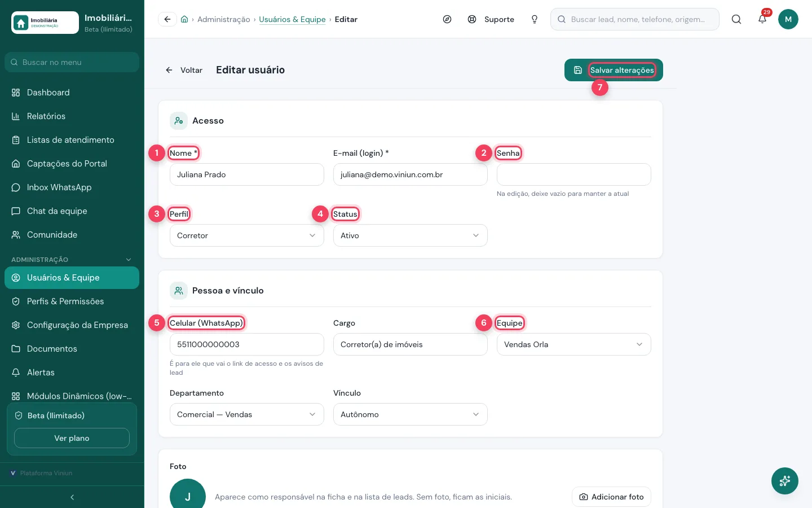Click the Voltar button
812x508 pixels.
(x=184, y=70)
